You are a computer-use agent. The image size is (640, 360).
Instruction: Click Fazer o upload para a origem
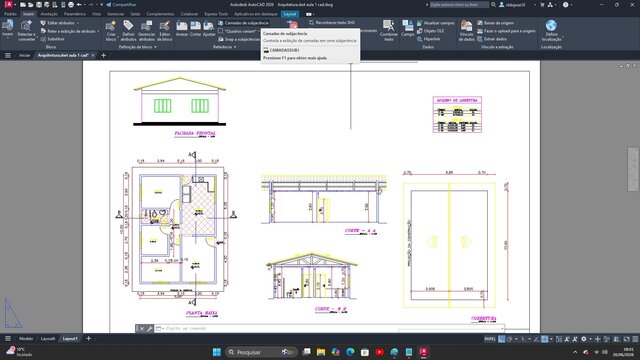(506, 31)
